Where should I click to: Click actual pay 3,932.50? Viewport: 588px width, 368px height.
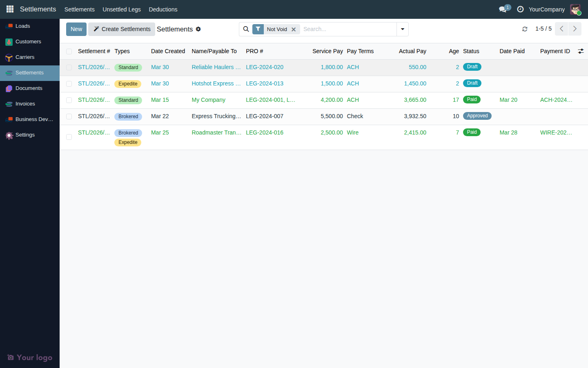coord(415,116)
